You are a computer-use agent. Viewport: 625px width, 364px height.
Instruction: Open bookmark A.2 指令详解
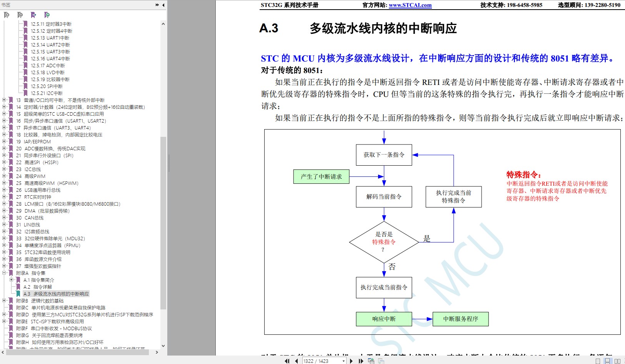pyautogui.click(x=37, y=287)
